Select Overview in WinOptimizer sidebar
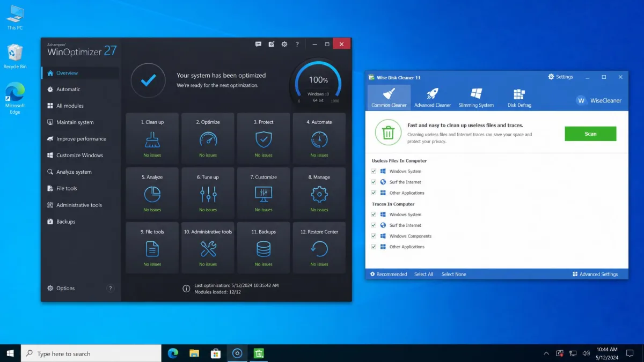 click(80, 73)
